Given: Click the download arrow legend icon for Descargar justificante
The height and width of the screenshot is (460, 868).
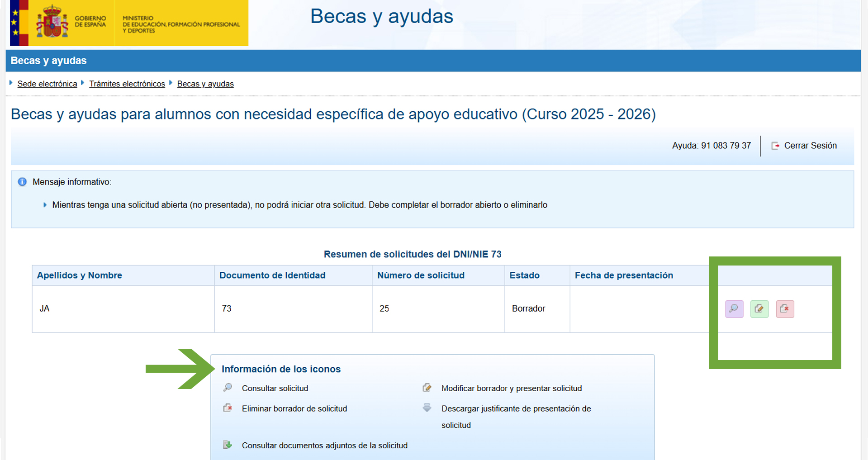Looking at the screenshot, I should [427, 408].
